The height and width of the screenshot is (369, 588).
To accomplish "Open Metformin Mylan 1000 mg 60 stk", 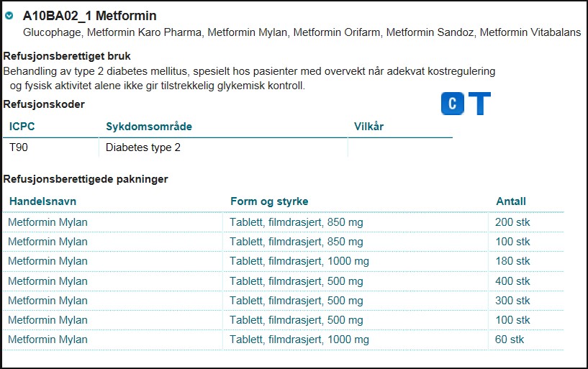I will (48, 340).
